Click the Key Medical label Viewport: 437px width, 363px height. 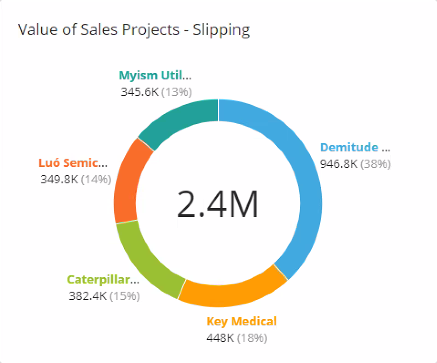pos(242,321)
